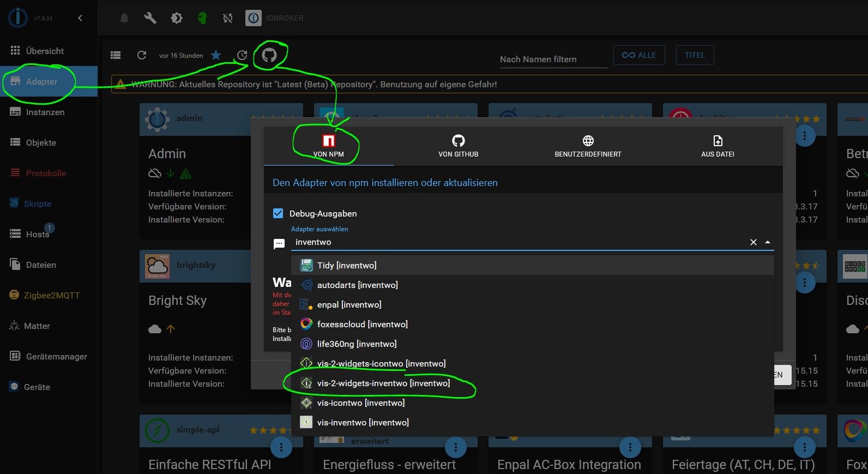
Task: Open Matter in the sidebar
Action: pos(49,326)
